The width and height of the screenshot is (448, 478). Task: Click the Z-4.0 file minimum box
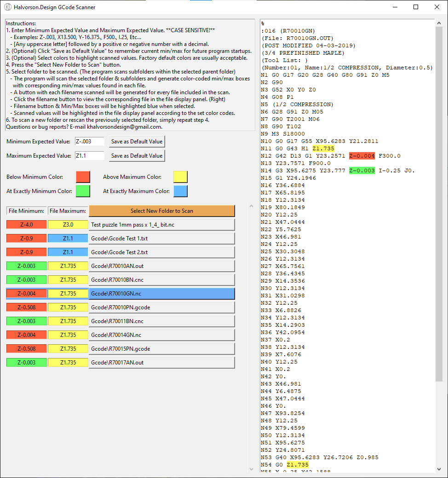coord(26,225)
